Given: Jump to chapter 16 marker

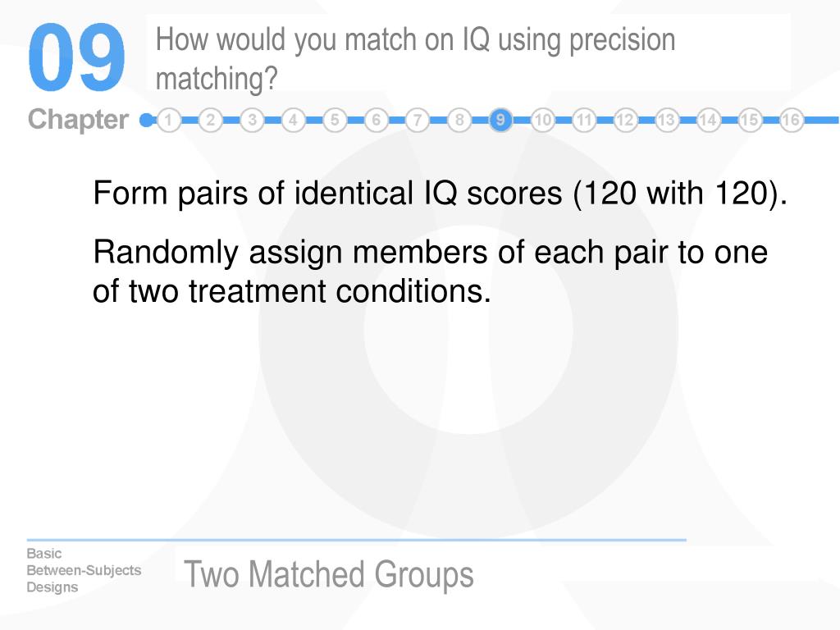Looking at the screenshot, I should [791, 120].
